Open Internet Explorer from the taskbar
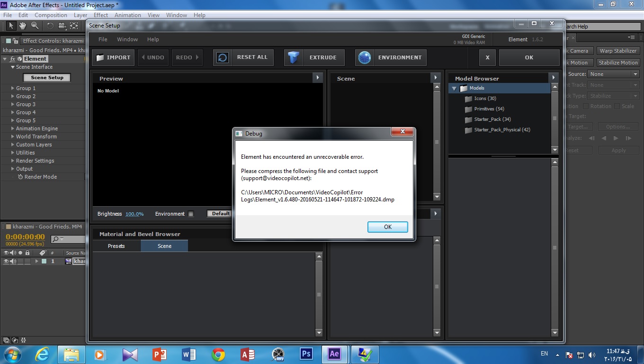Image resolution: width=644 pixels, height=364 pixels. click(x=42, y=354)
